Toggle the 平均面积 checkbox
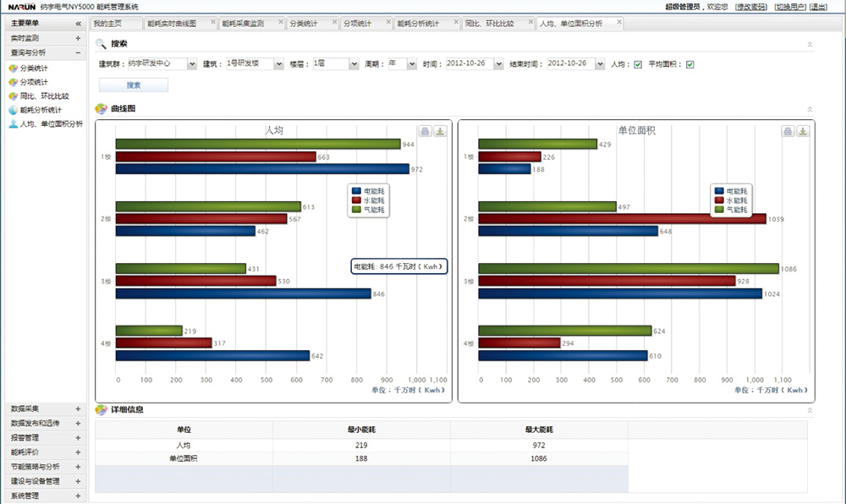 click(x=689, y=64)
